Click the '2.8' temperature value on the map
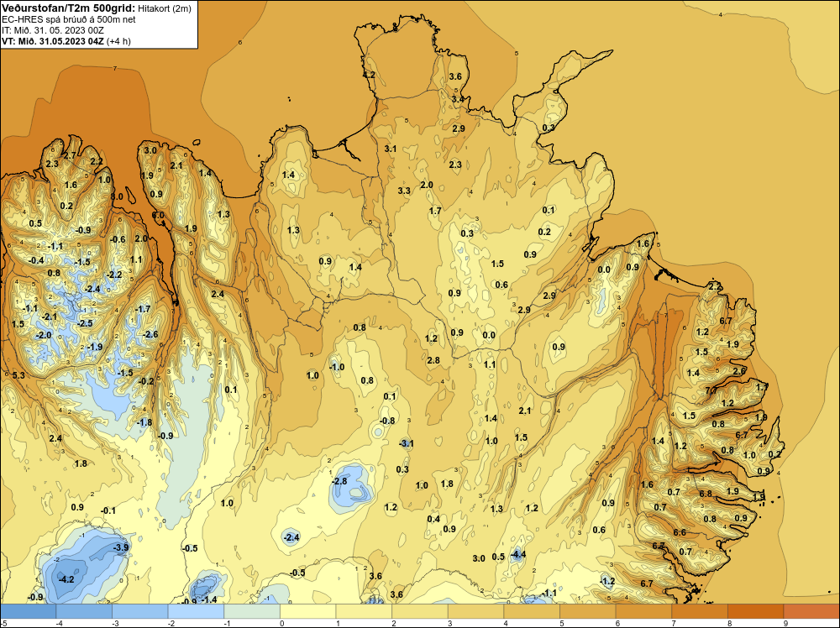The width and height of the screenshot is (840, 628). tap(433, 360)
